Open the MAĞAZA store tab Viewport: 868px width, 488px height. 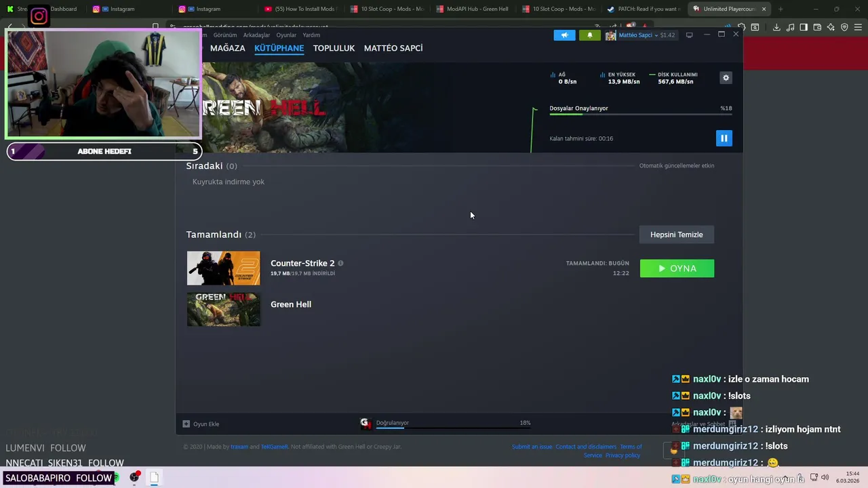pyautogui.click(x=227, y=48)
